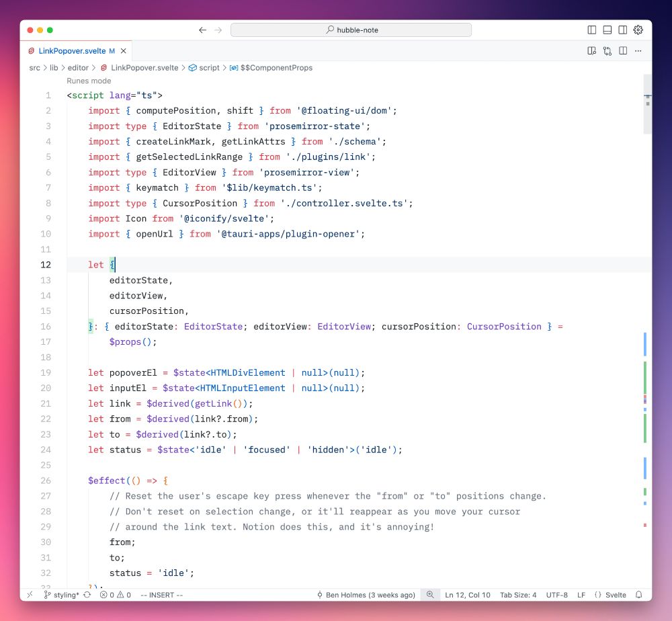Open changes with the git compare icon
The width and height of the screenshot is (672, 621).
pyautogui.click(x=607, y=51)
